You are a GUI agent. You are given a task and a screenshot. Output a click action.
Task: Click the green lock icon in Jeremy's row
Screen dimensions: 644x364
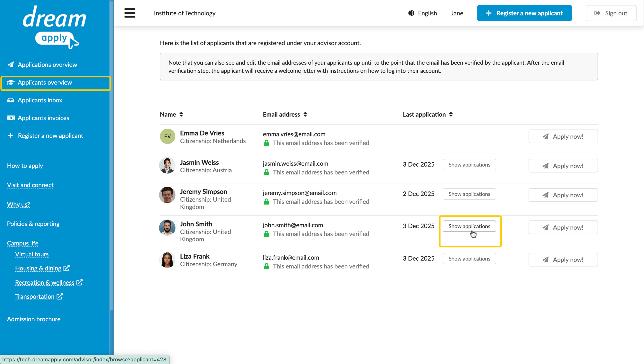click(267, 202)
